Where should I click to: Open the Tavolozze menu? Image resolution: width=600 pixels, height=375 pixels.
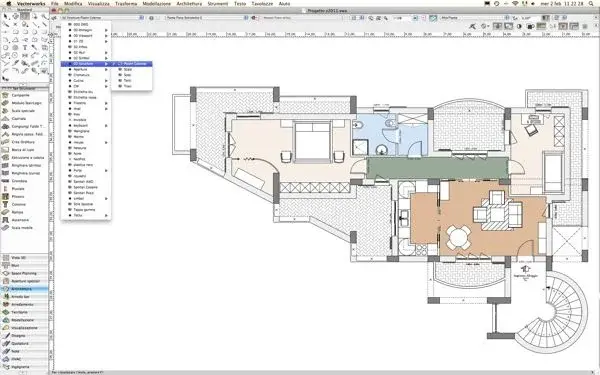pos(262,3)
